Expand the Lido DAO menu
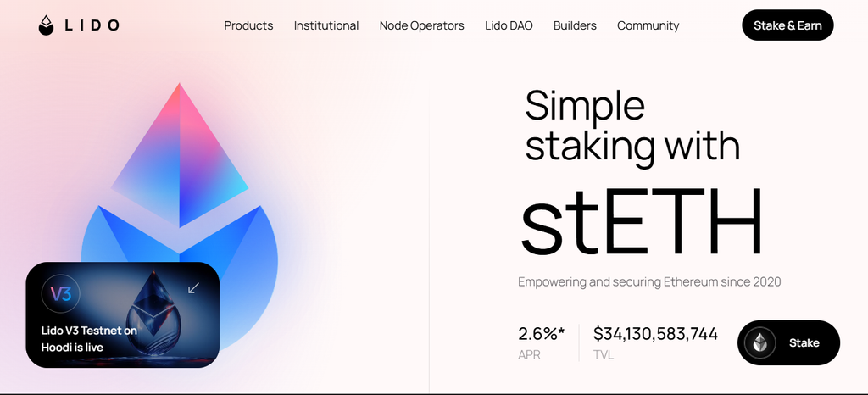 [509, 25]
